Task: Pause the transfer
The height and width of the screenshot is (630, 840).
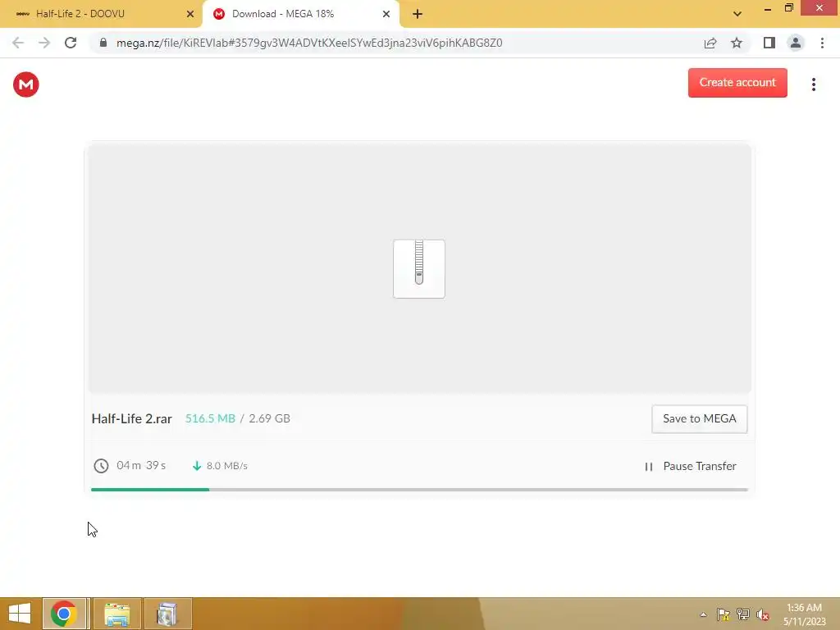Action: [690, 466]
